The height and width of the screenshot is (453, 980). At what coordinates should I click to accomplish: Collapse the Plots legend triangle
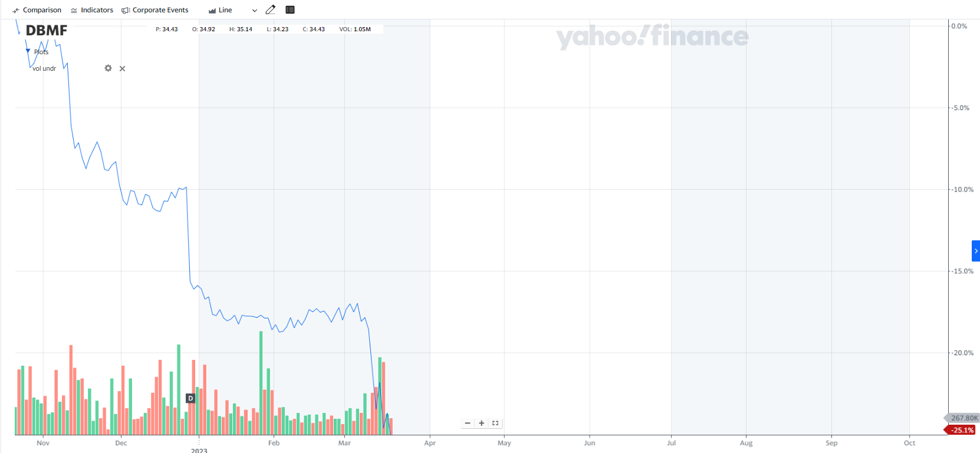point(28,51)
